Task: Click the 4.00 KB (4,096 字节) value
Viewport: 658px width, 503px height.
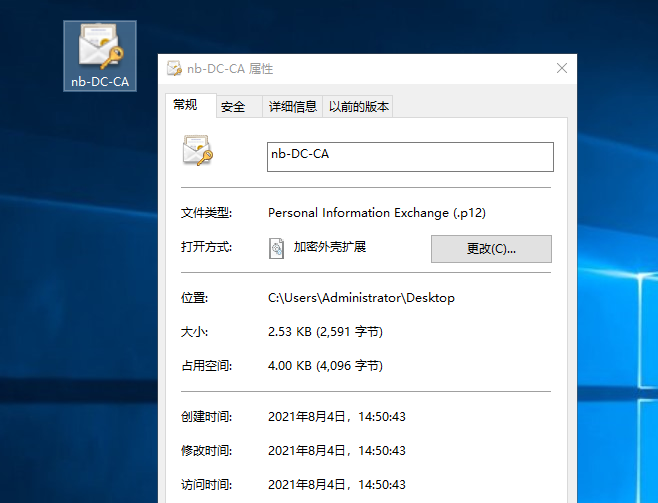Action: 325,366
